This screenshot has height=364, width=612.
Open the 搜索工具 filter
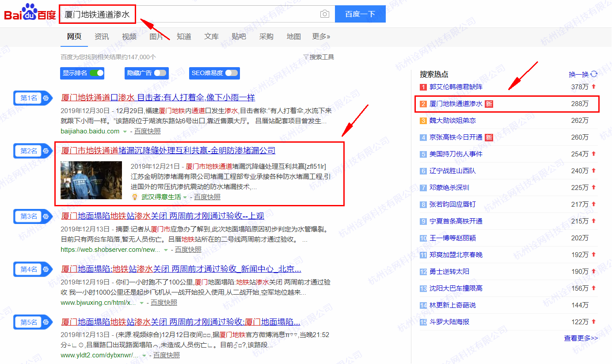319,57
